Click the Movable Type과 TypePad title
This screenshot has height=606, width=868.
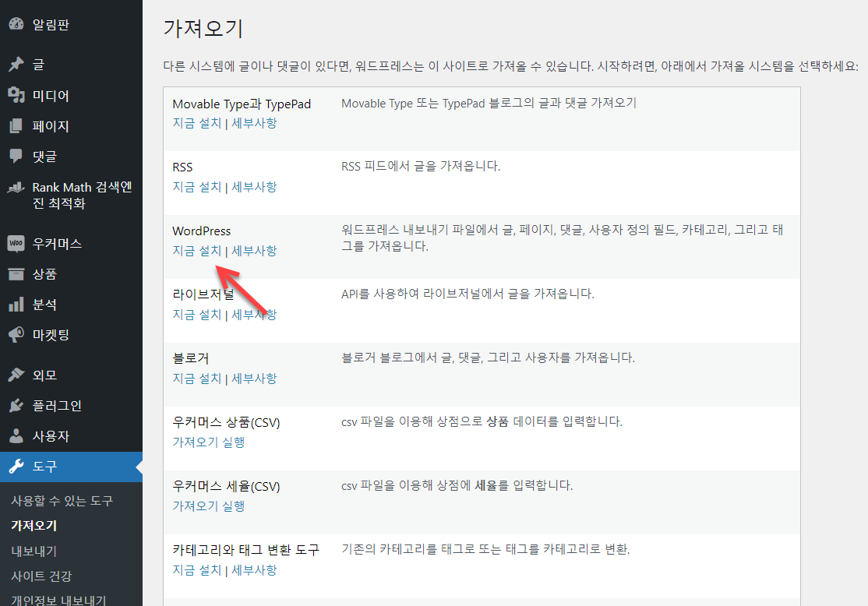pos(242,104)
